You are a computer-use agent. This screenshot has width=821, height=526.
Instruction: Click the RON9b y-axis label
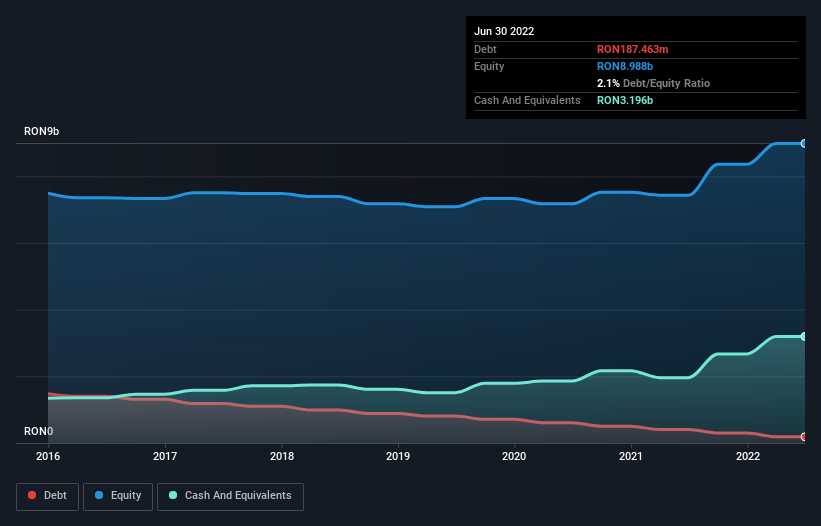tap(41, 131)
